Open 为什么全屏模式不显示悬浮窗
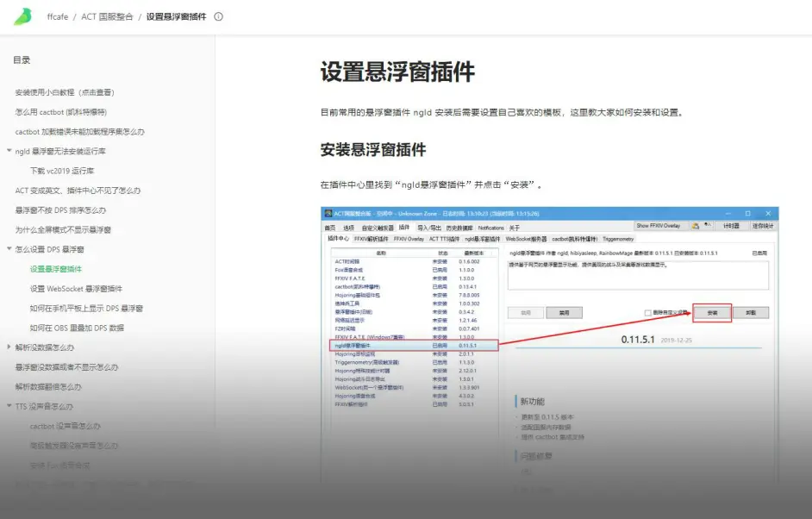The width and height of the screenshot is (812, 519). [63, 229]
